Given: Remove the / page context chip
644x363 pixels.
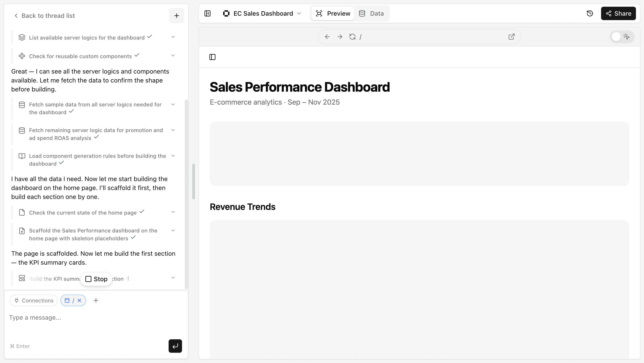Looking at the screenshot, I should [x=79, y=300].
